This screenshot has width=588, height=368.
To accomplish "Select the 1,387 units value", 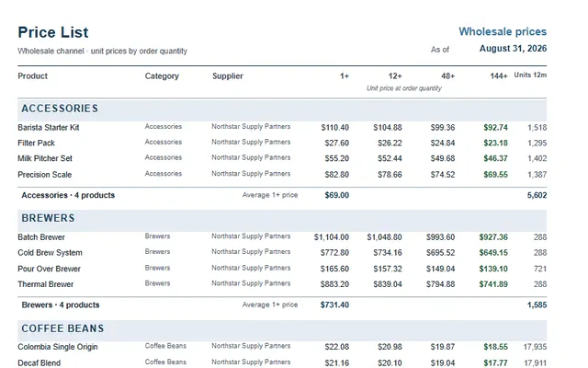I will [x=537, y=175].
